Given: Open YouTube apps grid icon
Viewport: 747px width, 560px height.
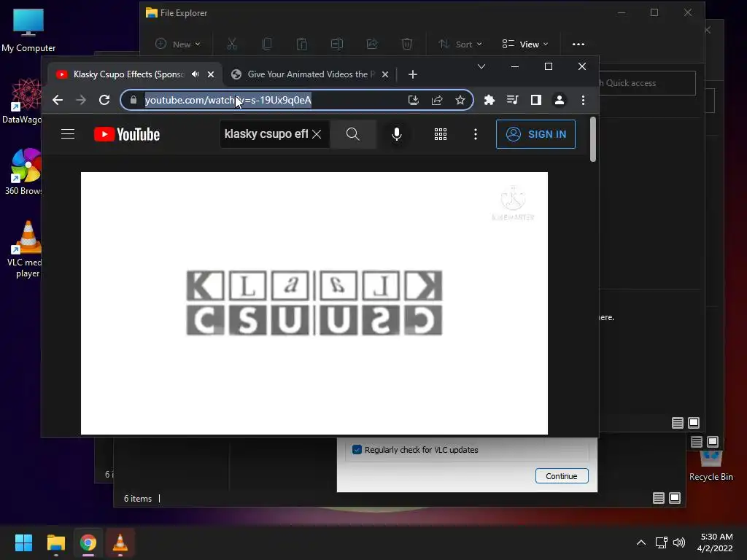Looking at the screenshot, I should (x=441, y=134).
